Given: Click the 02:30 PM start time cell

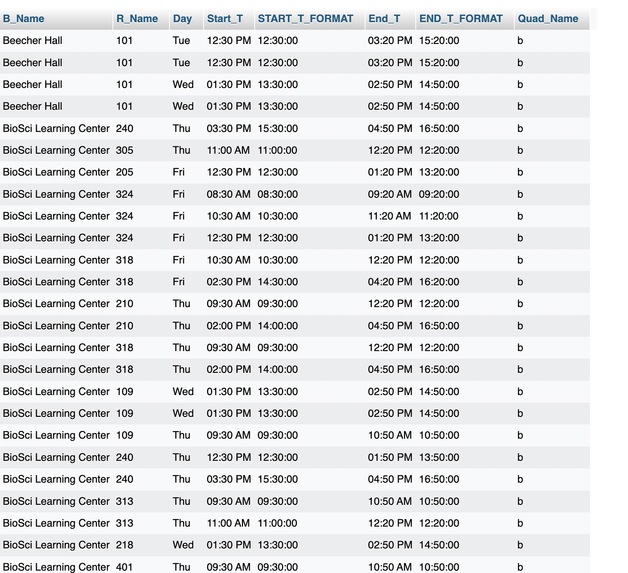Looking at the screenshot, I should click(x=229, y=282).
